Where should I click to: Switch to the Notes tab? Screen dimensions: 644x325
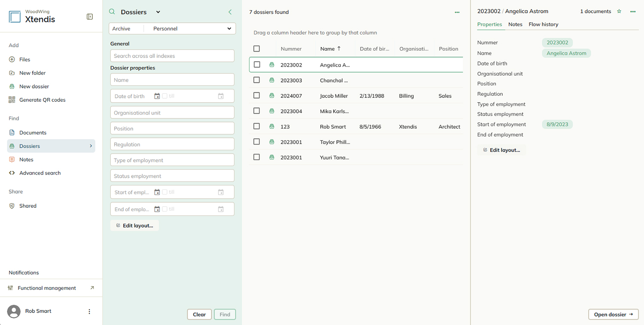click(x=515, y=24)
